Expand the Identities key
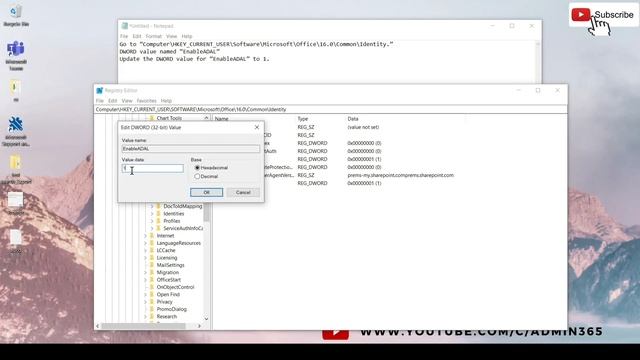Image resolution: width=640 pixels, height=360 pixels. [152, 213]
